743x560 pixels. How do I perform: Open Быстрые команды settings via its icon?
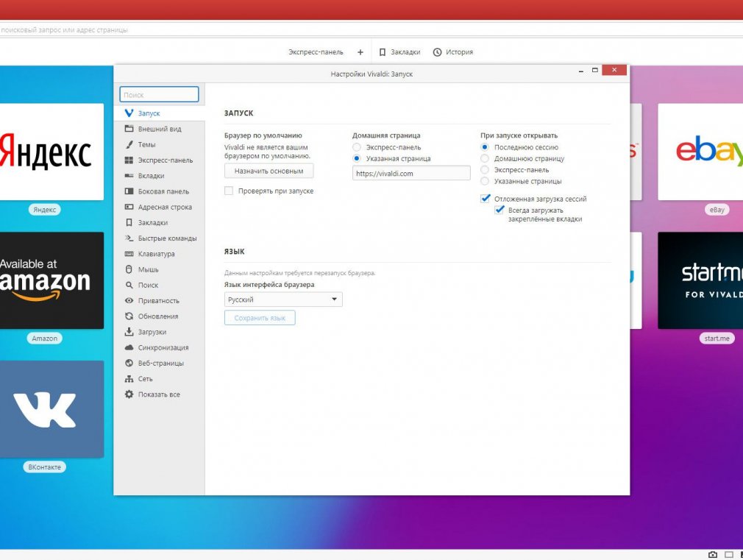click(x=129, y=238)
